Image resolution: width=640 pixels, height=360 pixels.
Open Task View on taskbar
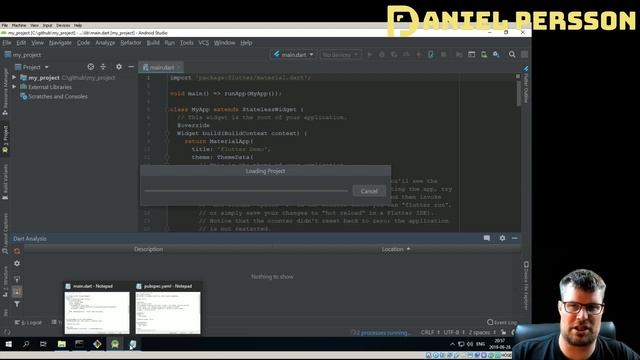(43, 344)
